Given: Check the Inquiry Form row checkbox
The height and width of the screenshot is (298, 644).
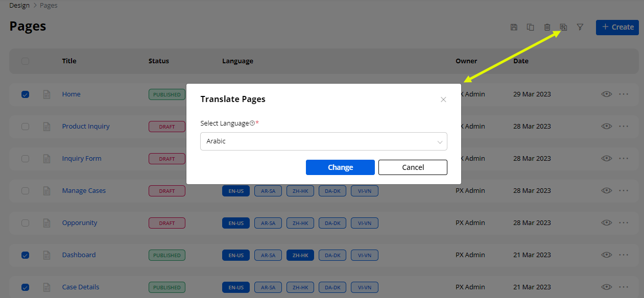Looking at the screenshot, I should (26, 159).
